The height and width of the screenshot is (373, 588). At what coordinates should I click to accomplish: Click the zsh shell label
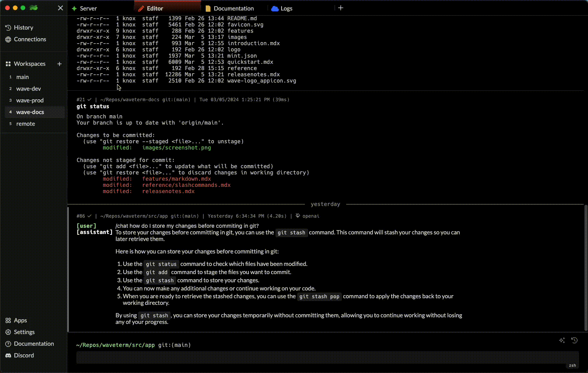[x=572, y=366]
